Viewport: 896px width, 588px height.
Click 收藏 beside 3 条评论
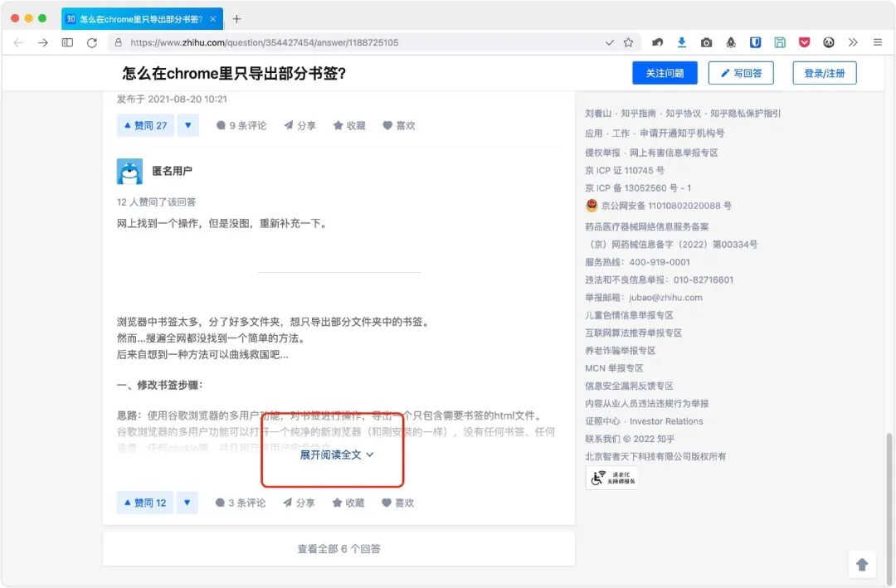coord(348,503)
